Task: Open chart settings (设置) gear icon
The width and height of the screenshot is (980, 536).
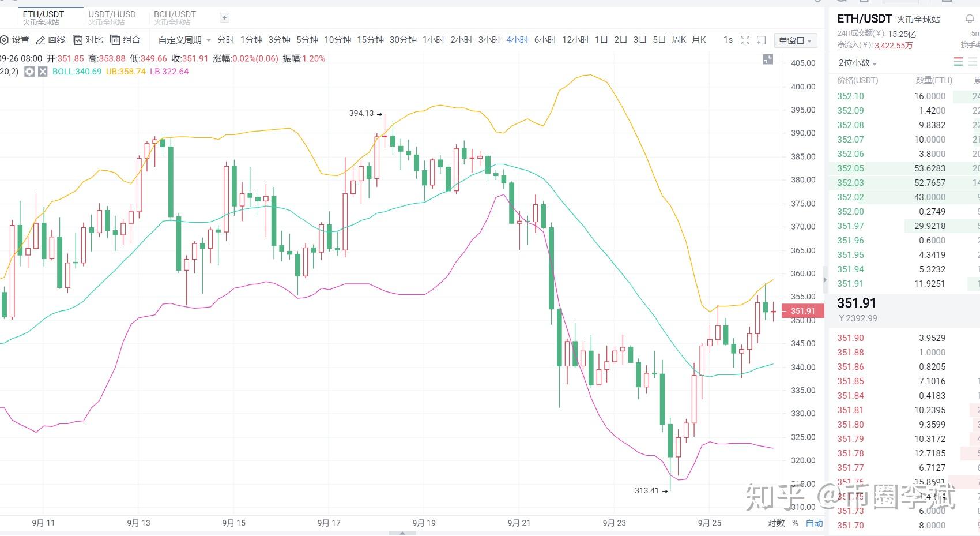Action: click(x=5, y=40)
